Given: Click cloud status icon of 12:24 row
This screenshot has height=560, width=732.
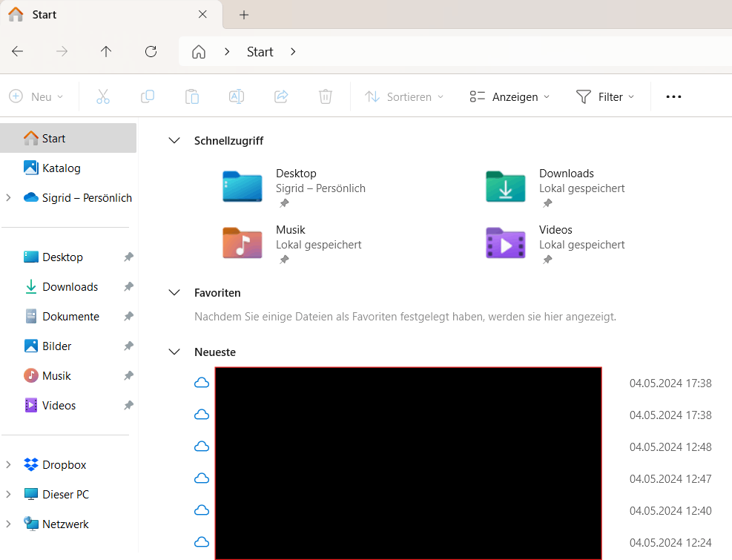Looking at the screenshot, I should pos(202,541).
